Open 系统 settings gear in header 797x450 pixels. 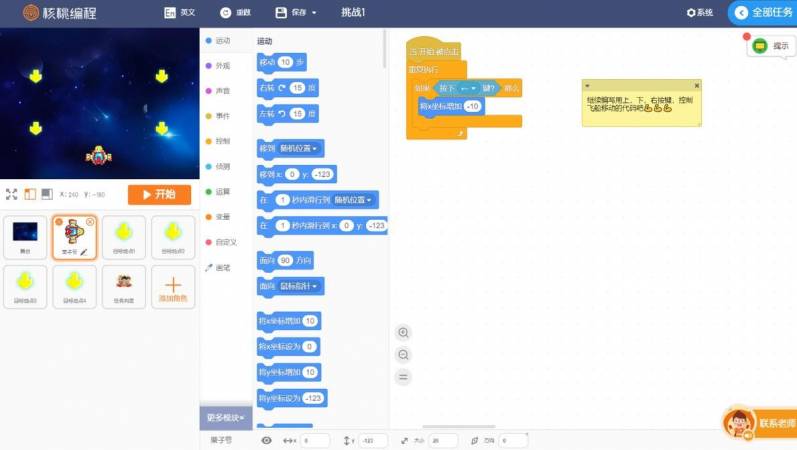[699, 13]
